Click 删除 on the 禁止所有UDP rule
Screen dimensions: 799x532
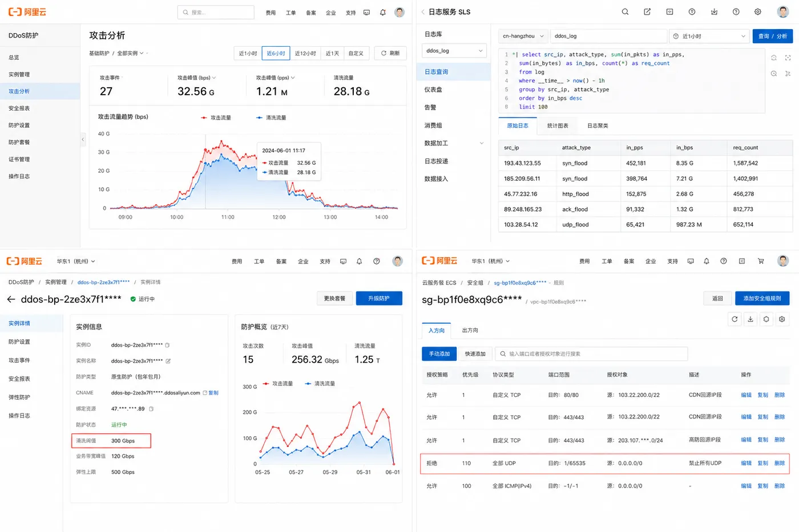tap(780, 463)
